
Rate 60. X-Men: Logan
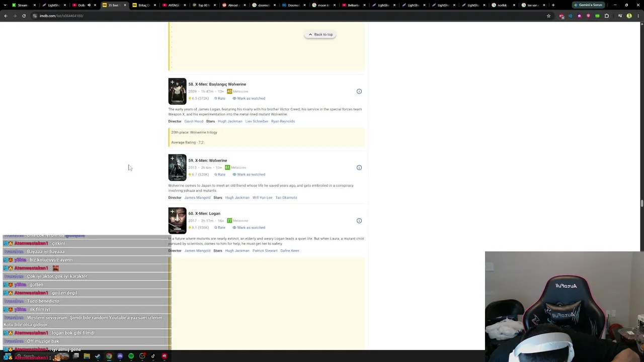(220, 228)
